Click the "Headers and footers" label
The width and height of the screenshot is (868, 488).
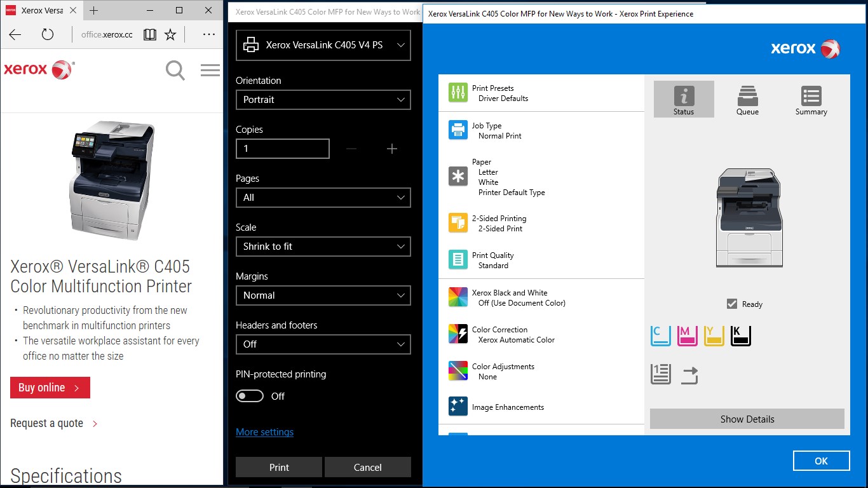coord(276,325)
